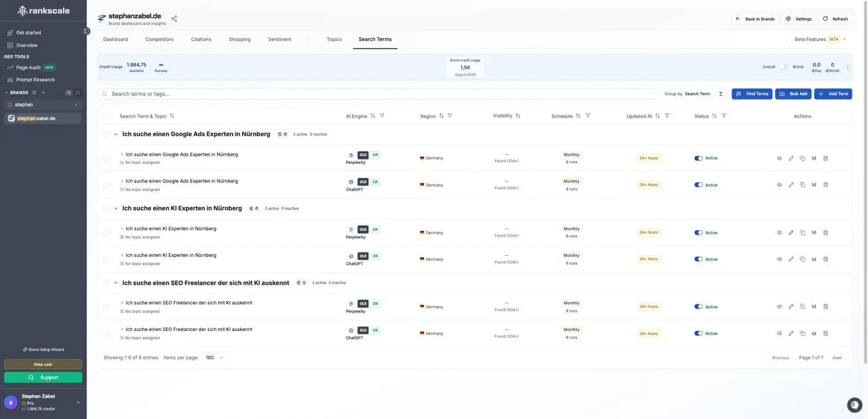Click the share icon beside stephanzabel.de title
The width and height of the screenshot is (868, 419).
coord(174,19)
